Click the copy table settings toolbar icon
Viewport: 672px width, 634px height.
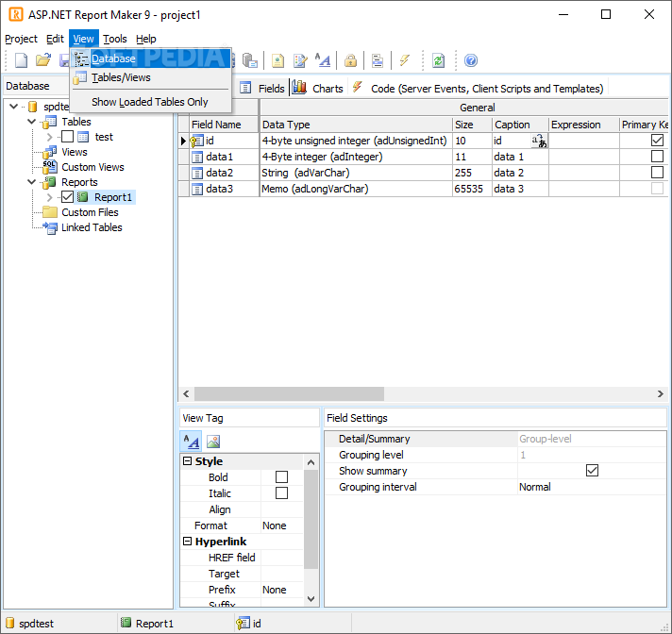250,60
